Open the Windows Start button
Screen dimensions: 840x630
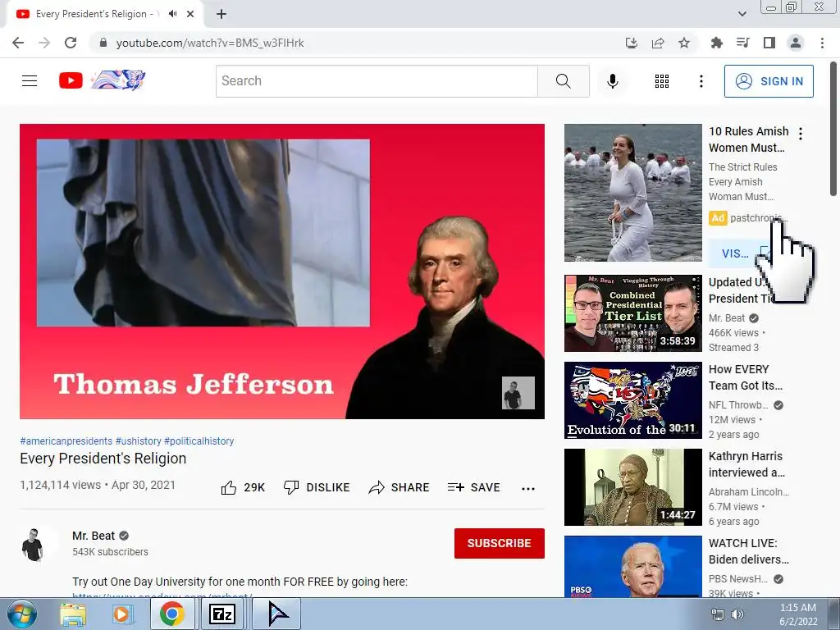click(21, 614)
